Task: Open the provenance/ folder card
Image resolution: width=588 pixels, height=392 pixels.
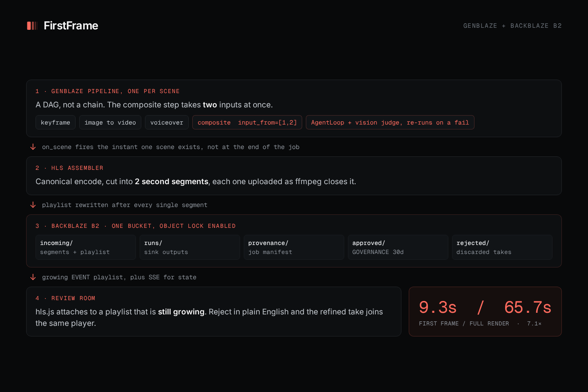Action: pos(294,247)
